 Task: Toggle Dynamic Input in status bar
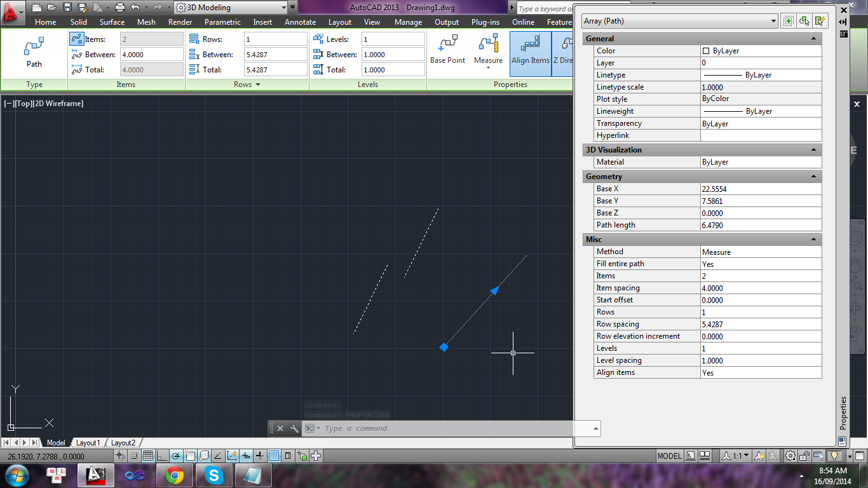pyautogui.click(x=246, y=456)
